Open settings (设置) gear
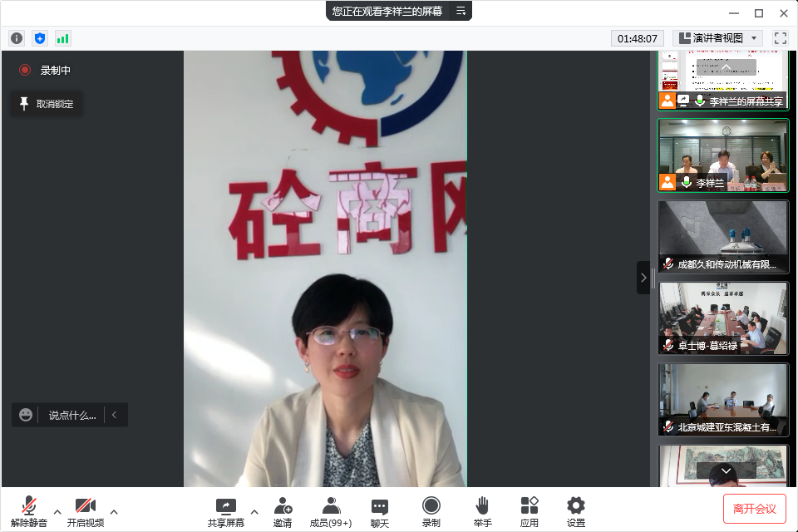 coord(576,511)
